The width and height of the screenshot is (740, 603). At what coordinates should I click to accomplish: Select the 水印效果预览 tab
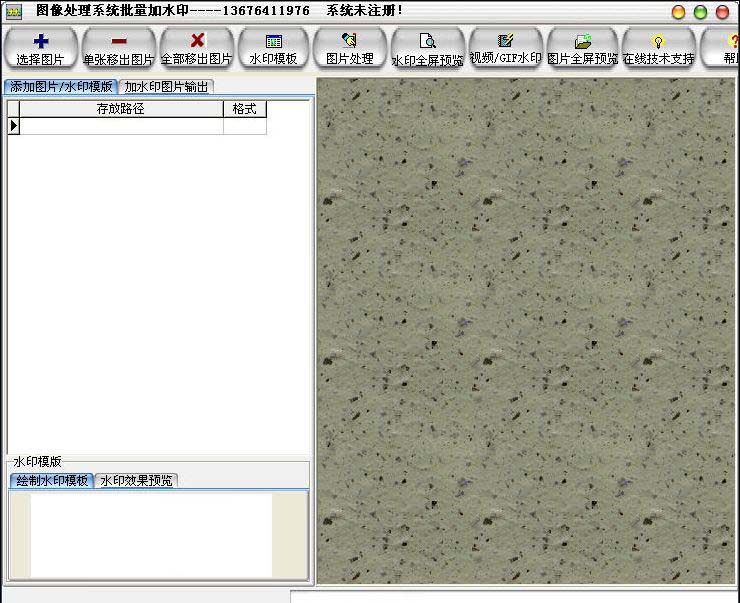pos(136,481)
